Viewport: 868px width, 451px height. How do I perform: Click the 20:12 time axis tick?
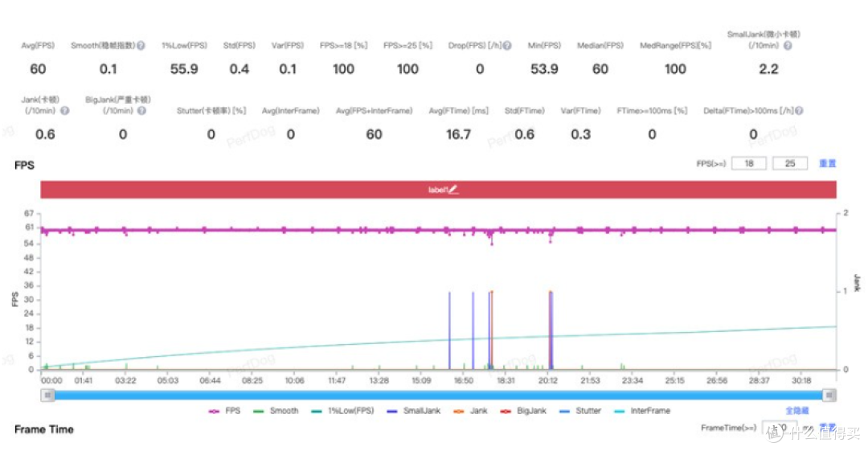coord(548,380)
